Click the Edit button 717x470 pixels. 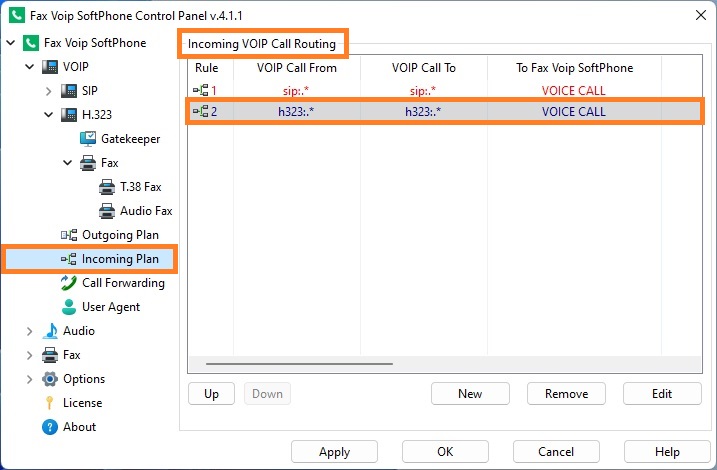tap(662, 394)
